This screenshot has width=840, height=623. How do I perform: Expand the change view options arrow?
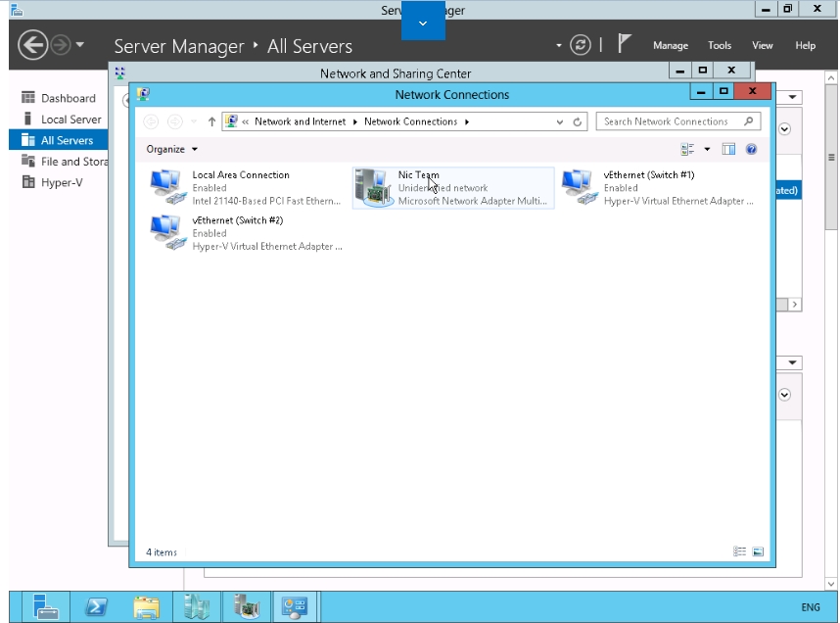[706, 149]
